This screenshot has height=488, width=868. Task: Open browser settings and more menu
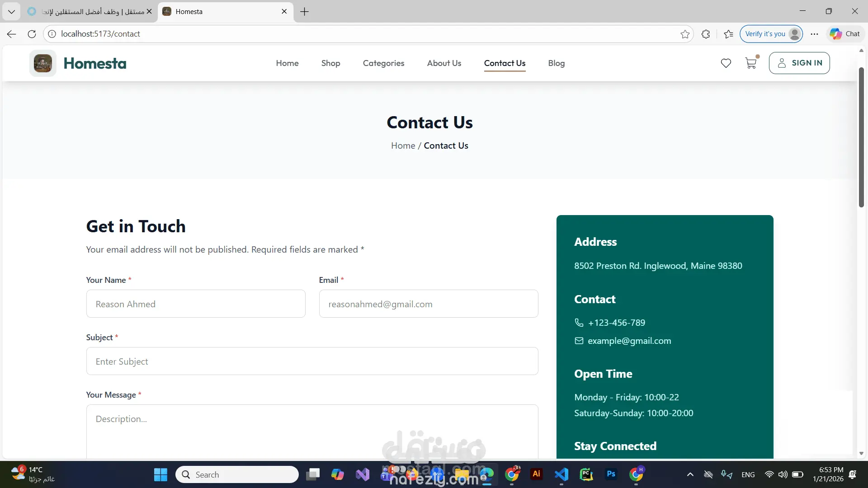pos(814,34)
